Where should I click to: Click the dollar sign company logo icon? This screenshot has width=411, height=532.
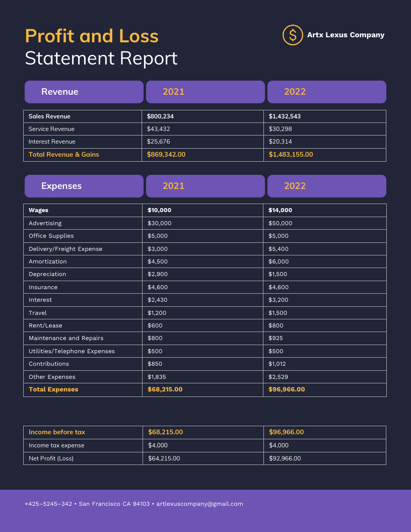click(293, 35)
